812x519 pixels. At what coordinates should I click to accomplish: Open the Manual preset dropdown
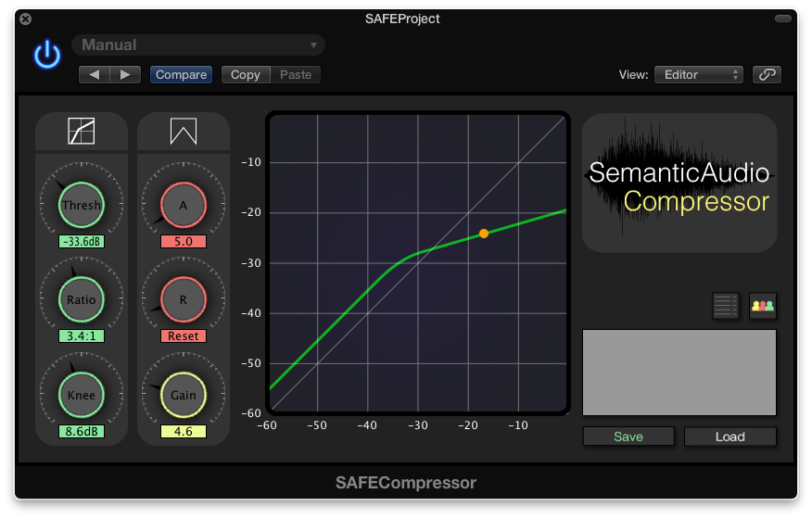tap(198, 44)
